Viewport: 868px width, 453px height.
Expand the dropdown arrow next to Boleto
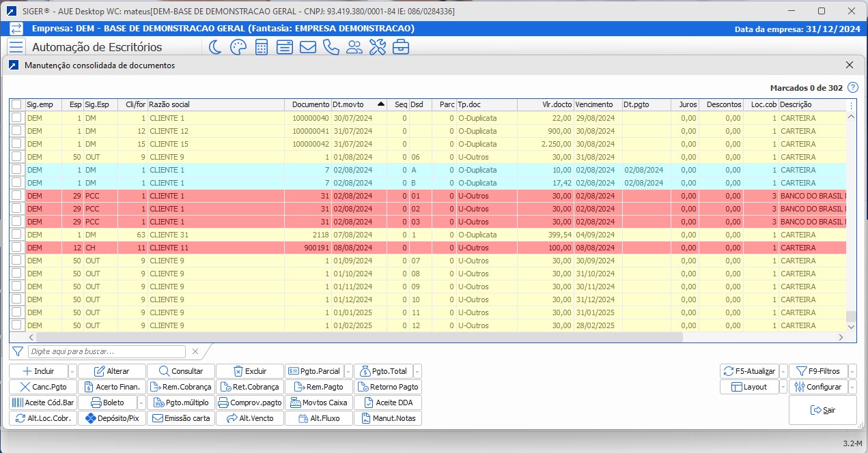141,403
